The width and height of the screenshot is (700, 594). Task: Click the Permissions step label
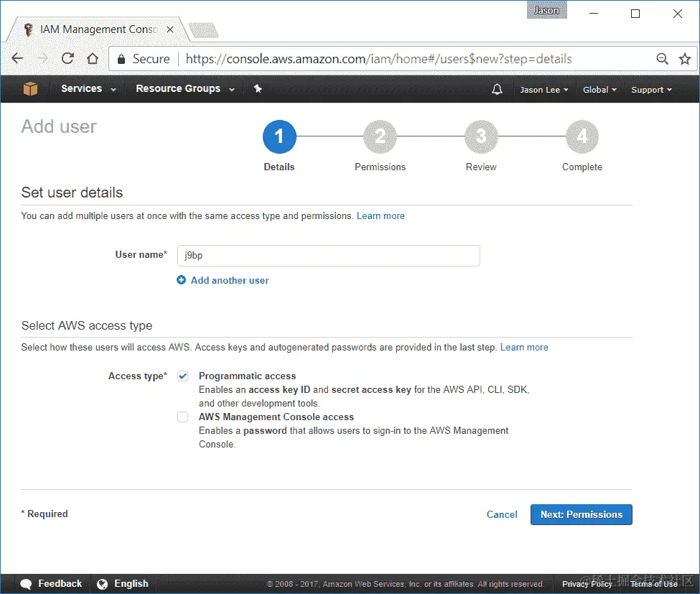380,167
